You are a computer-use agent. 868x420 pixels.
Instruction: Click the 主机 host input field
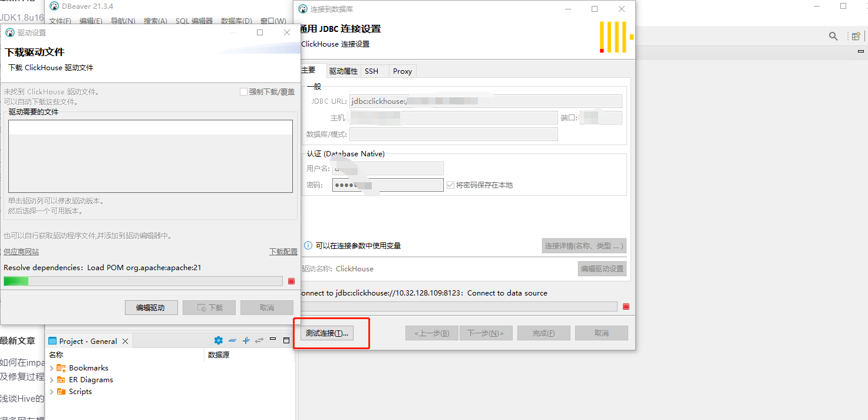pos(453,117)
